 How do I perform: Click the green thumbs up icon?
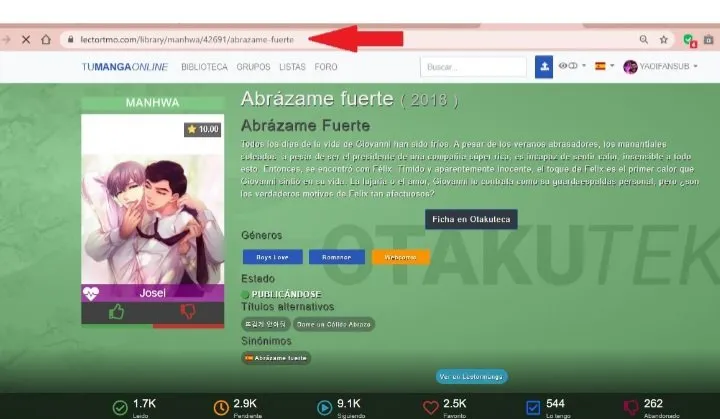tap(117, 312)
